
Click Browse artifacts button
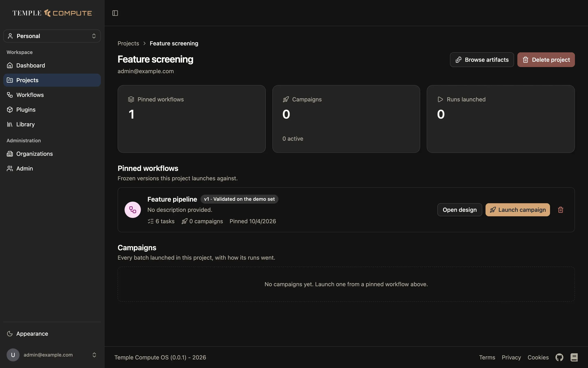pyautogui.click(x=482, y=60)
